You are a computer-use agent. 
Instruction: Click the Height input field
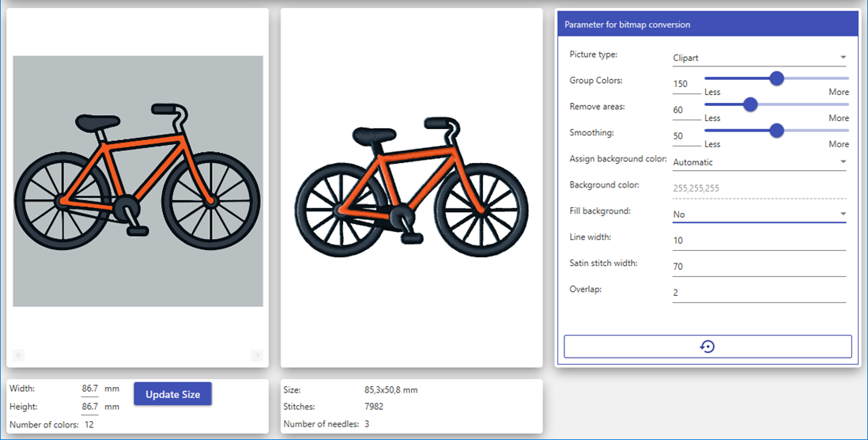coord(89,407)
